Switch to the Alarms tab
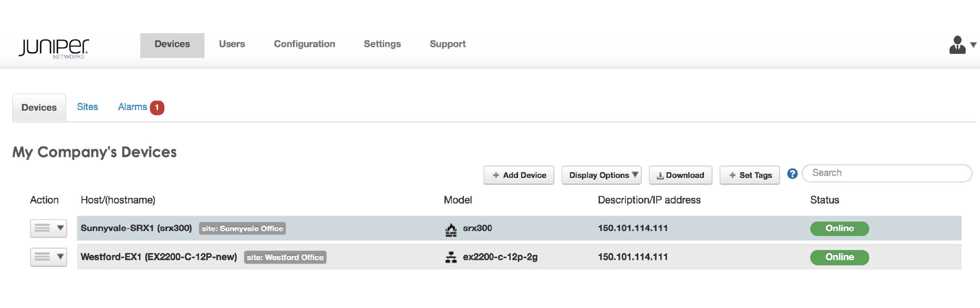The image size is (980, 308). pyautogui.click(x=133, y=107)
